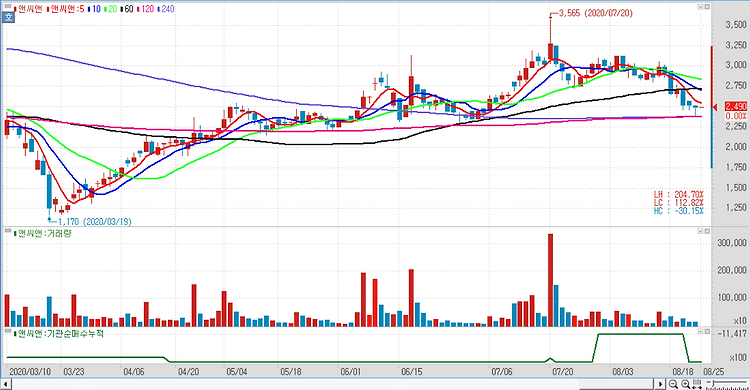The image size is (750, 390).
Task: Click the small panel handle beside 앤씨앤 legend
Action: 8,7
